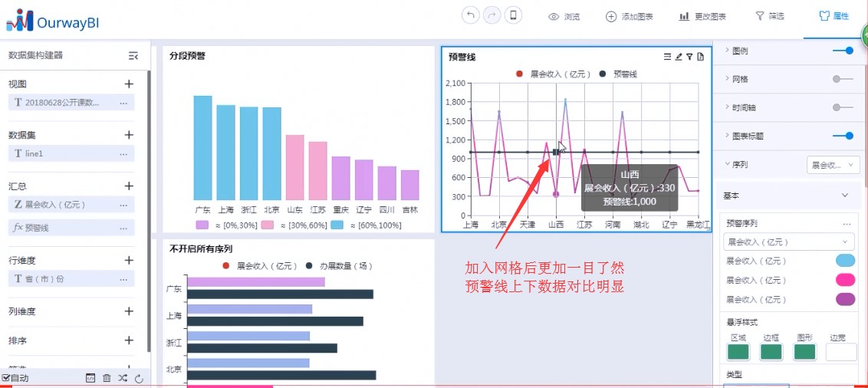
Task: Open the 筛选 filter tab
Action: pyautogui.click(x=770, y=17)
